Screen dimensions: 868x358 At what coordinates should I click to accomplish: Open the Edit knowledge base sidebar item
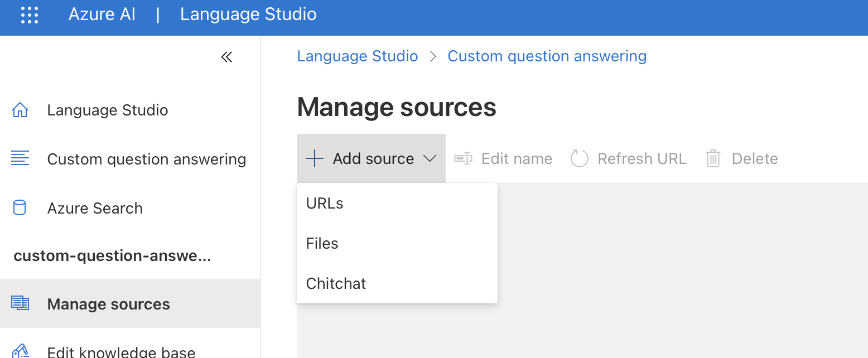point(121,352)
